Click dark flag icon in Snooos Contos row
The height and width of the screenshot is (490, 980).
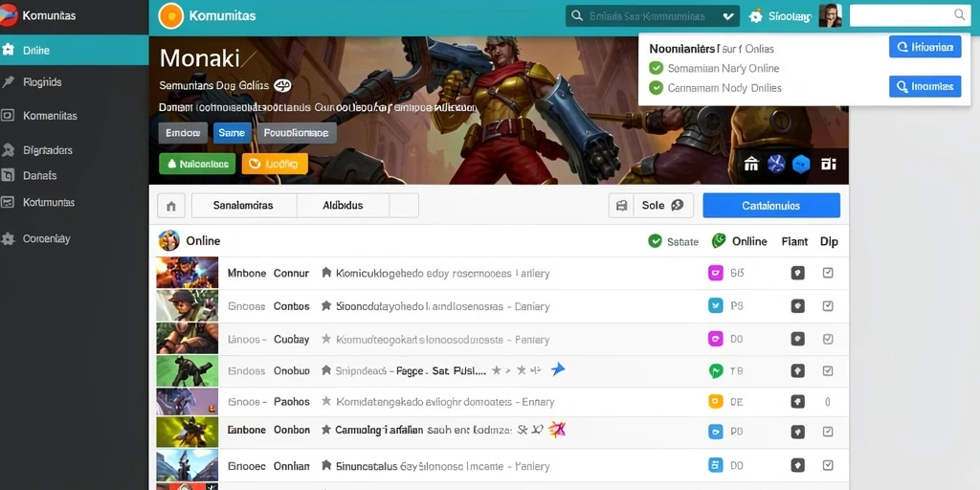click(x=797, y=305)
